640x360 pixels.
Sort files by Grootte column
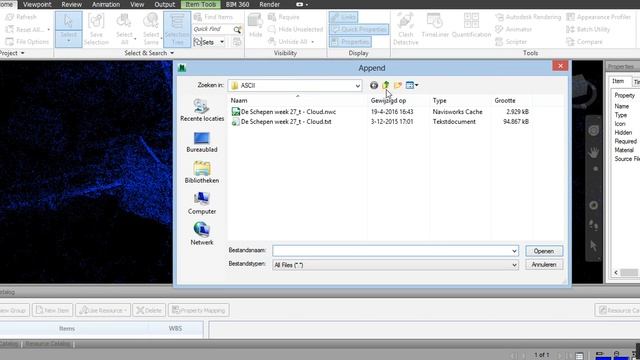point(505,100)
